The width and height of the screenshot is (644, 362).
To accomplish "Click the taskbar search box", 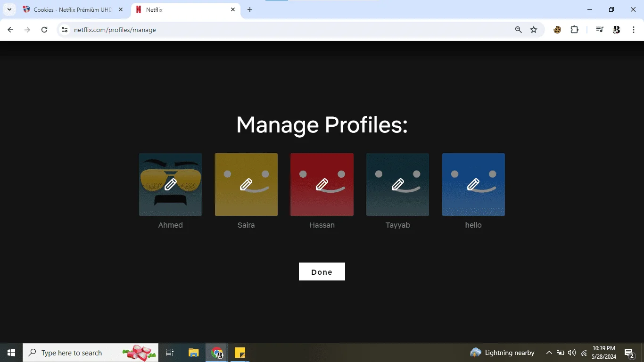I will tap(91, 353).
